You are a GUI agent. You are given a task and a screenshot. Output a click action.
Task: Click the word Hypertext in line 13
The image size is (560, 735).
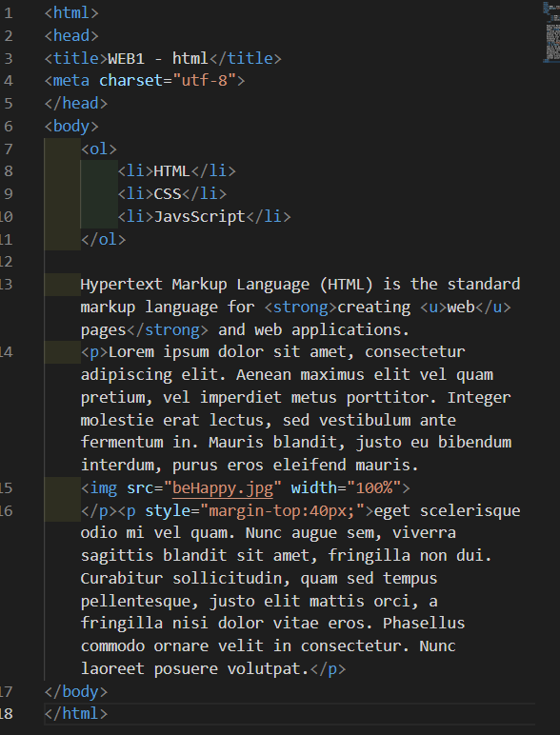click(x=122, y=285)
